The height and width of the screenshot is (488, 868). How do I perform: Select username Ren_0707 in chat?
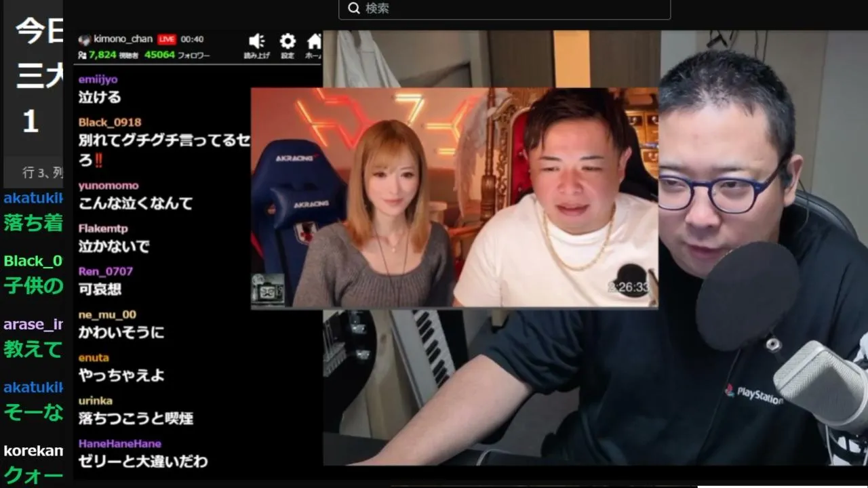click(105, 271)
